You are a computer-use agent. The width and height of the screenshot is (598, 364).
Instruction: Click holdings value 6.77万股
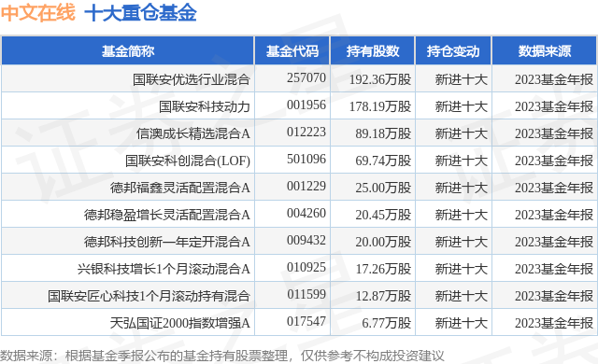[386, 323]
